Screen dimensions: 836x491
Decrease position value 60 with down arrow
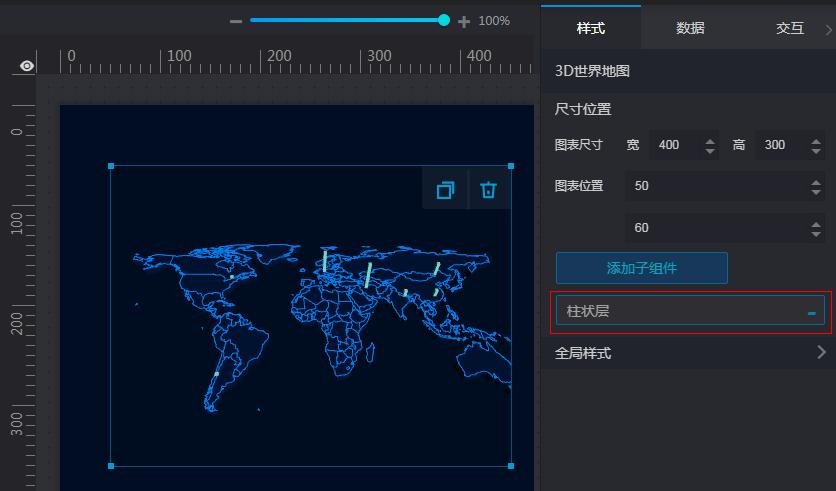click(816, 235)
